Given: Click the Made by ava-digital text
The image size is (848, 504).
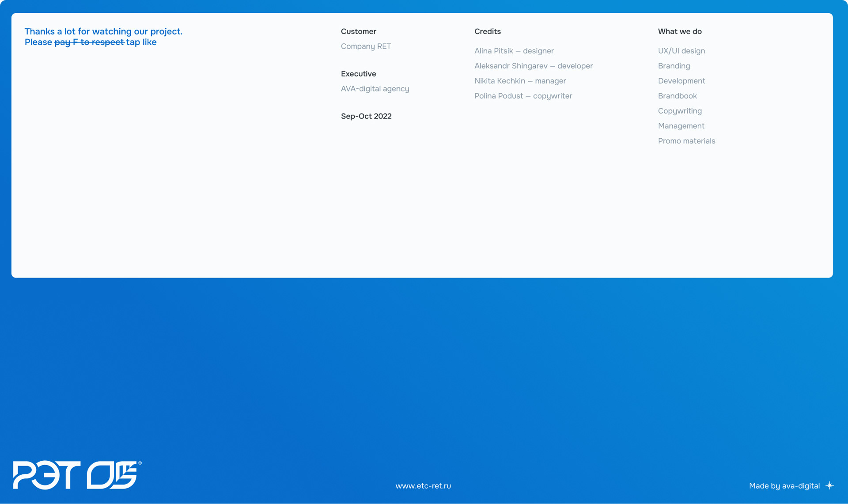Looking at the screenshot, I should [784, 486].
